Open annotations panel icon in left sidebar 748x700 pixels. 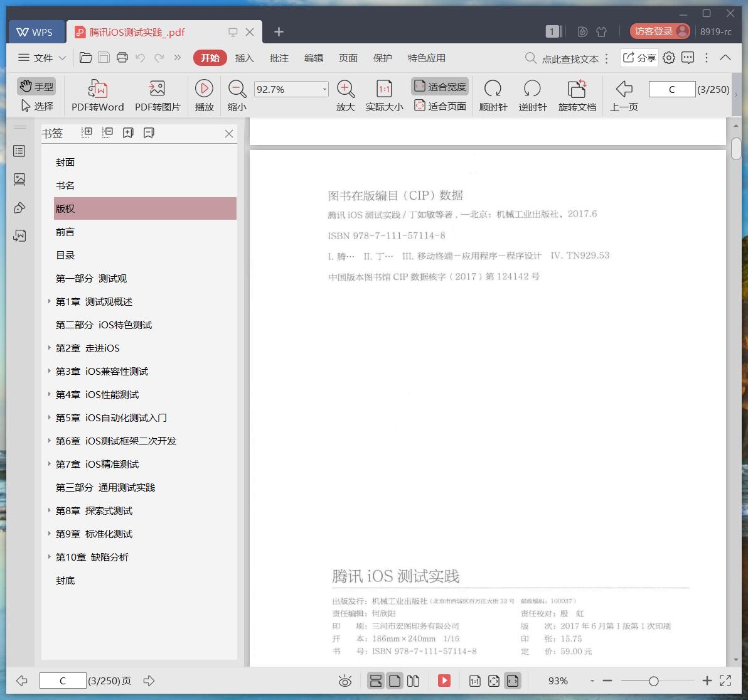pos(19,208)
